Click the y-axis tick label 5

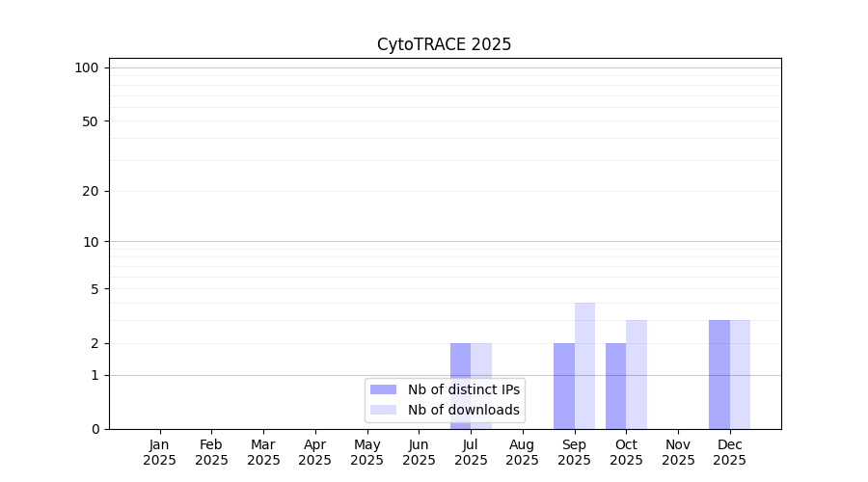point(95,289)
